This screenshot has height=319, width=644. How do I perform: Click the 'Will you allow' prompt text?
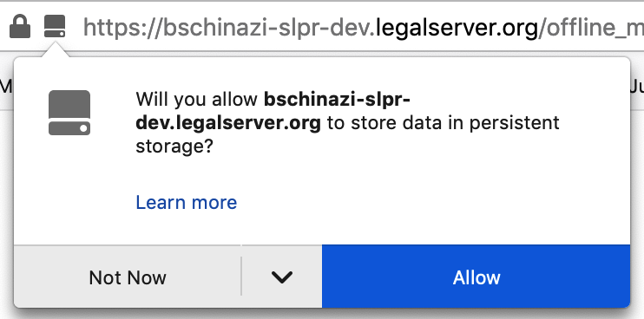(x=197, y=100)
